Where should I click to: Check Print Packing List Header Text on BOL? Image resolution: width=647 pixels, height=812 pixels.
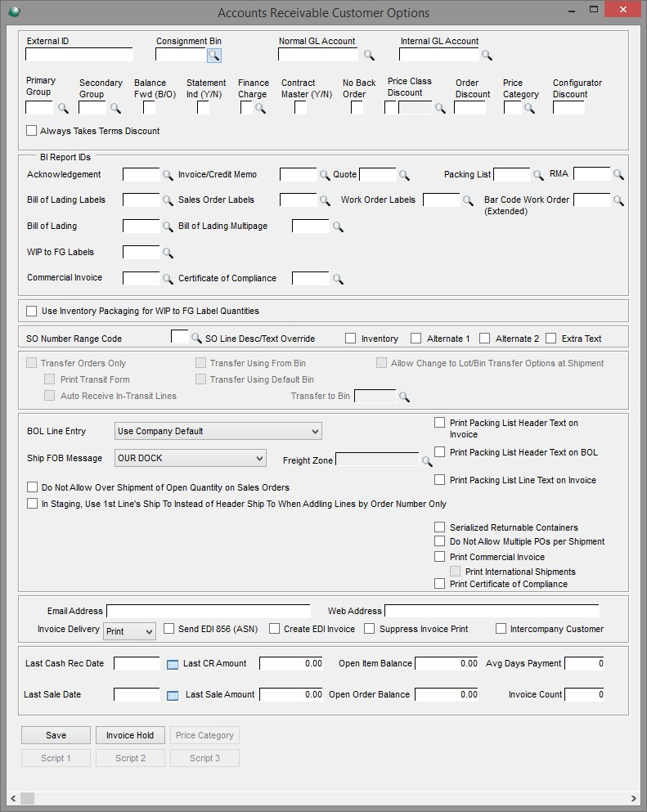[440, 452]
